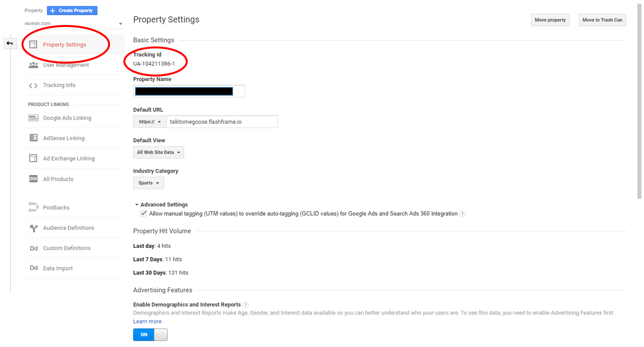Click the Postbacks arrows icon

tap(34, 207)
